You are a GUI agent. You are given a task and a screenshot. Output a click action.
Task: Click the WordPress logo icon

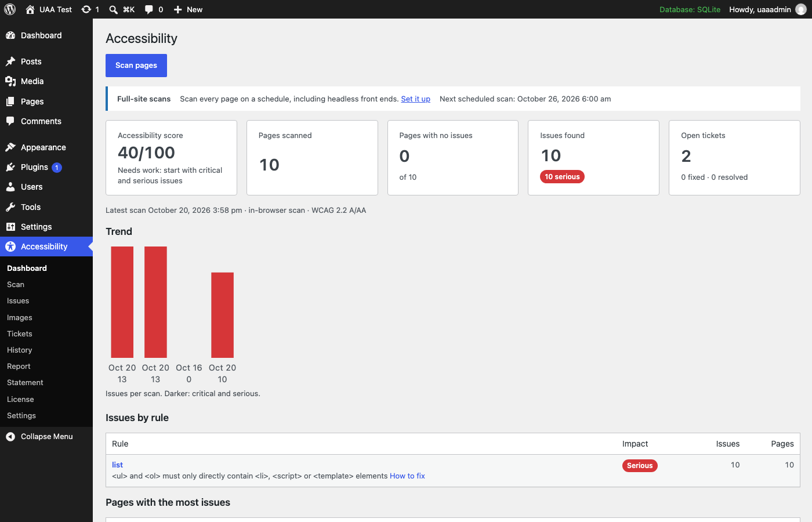pos(10,9)
